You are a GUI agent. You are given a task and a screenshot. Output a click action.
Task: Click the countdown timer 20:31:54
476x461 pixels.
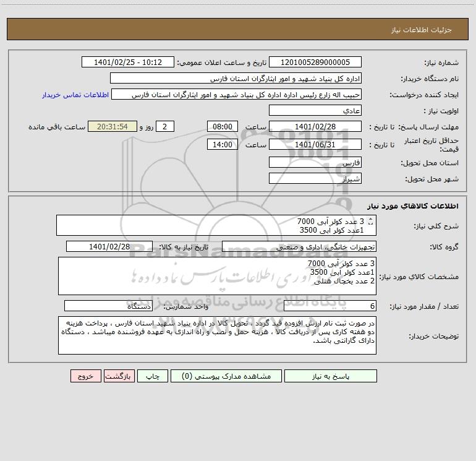(113, 126)
